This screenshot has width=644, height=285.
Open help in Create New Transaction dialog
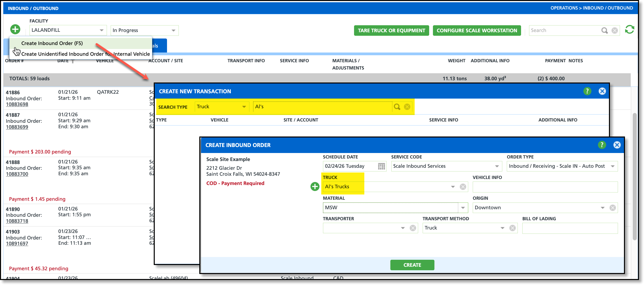tap(587, 91)
